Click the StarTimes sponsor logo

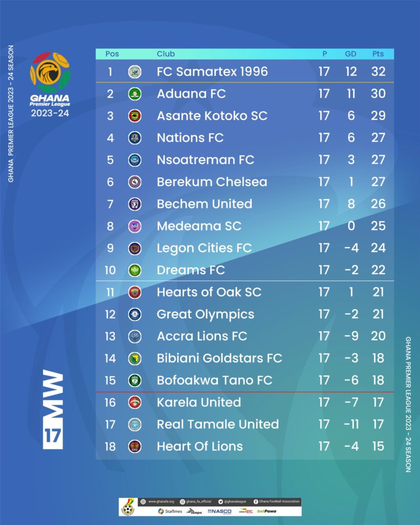click(170, 511)
